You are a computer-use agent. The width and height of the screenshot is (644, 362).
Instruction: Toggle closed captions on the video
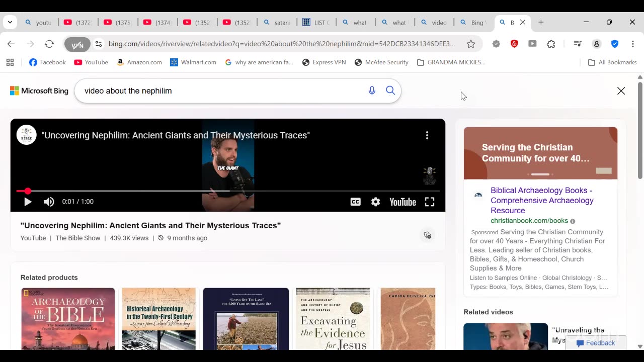coord(355,202)
